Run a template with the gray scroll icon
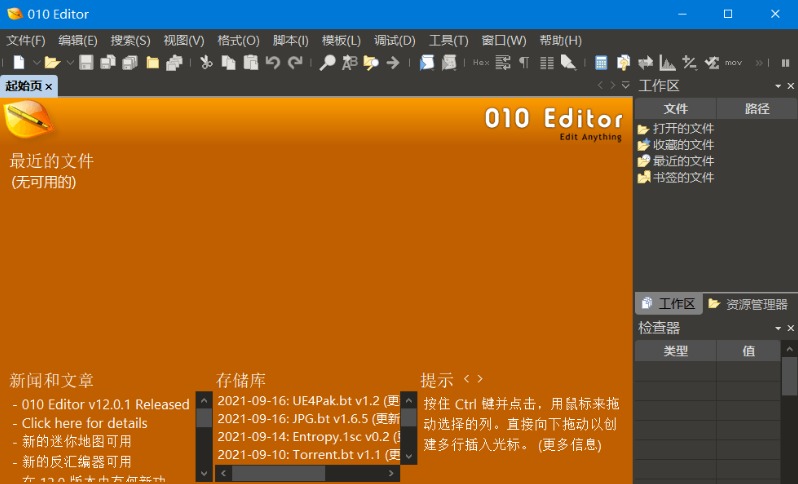The width and height of the screenshot is (798, 484). coord(449,63)
